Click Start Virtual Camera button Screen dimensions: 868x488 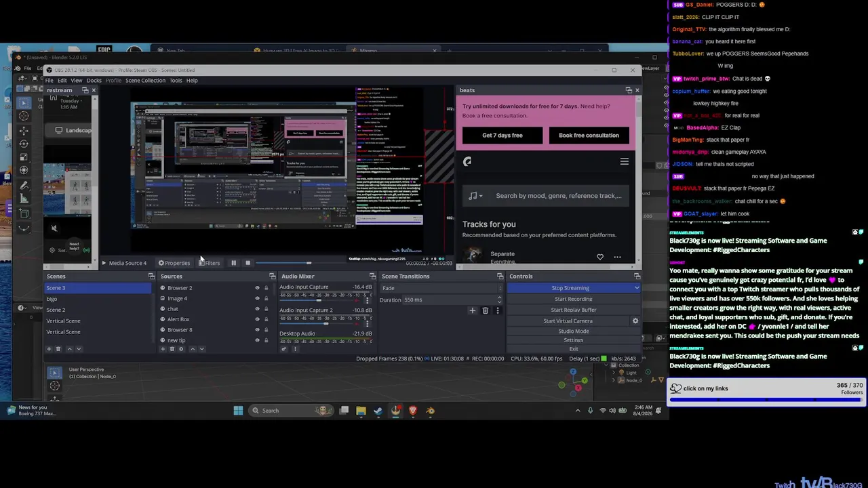pyautogui.click(x=568, y=321)
